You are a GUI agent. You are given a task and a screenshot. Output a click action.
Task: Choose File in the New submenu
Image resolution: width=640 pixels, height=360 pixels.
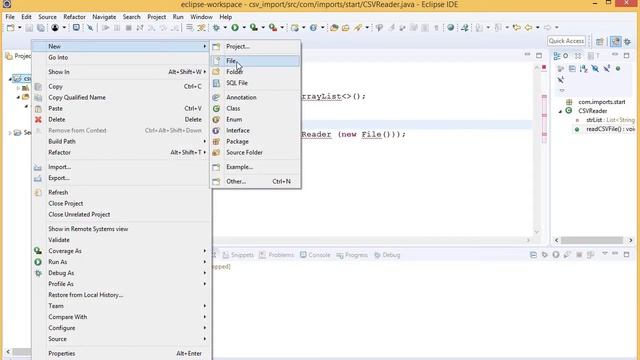pos(256,61)
